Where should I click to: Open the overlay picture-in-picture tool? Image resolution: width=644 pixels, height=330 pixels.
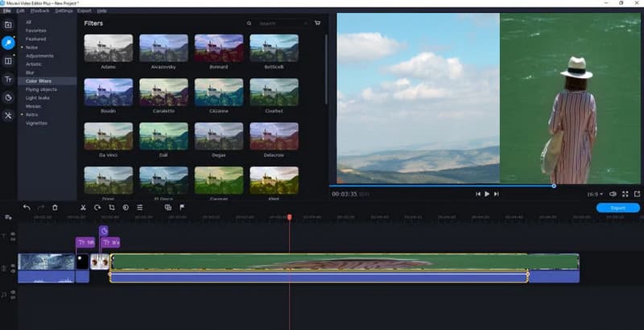(x=168, y=208)
